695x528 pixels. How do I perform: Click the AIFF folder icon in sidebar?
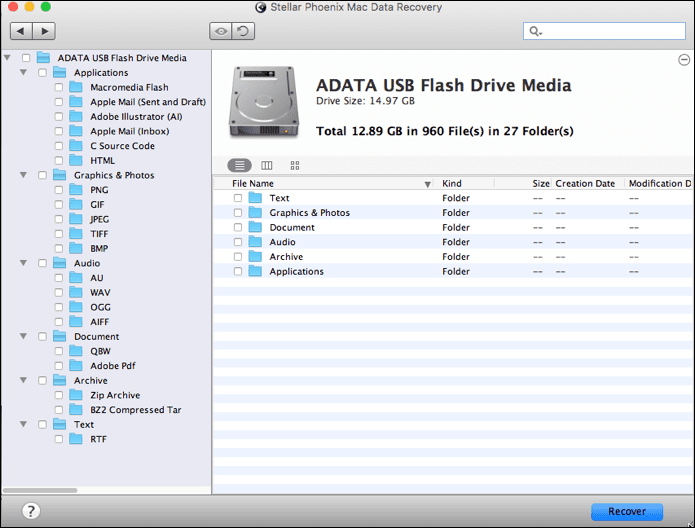76,321
